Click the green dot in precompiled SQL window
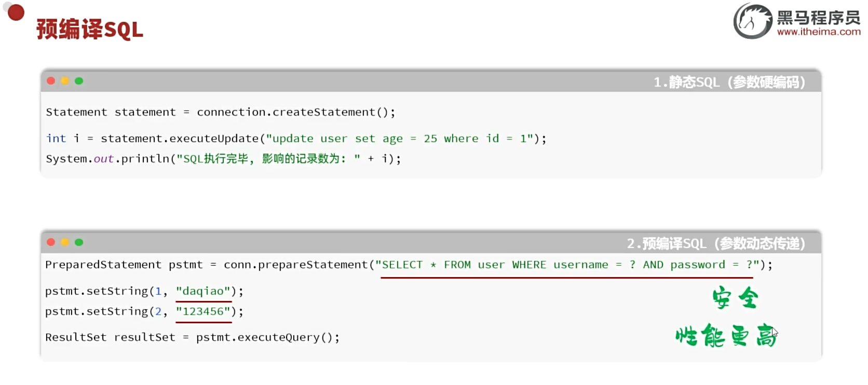 click(79, 242)
